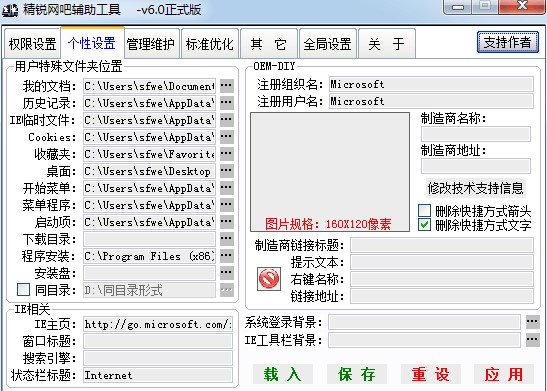Viewport: 547px width, 391px height.
Task: Click the 支持作者 button
Action: 508,42
